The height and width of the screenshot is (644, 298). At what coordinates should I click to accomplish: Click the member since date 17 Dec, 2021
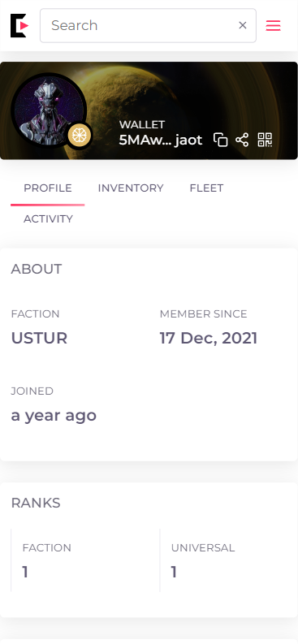point(209,338)
